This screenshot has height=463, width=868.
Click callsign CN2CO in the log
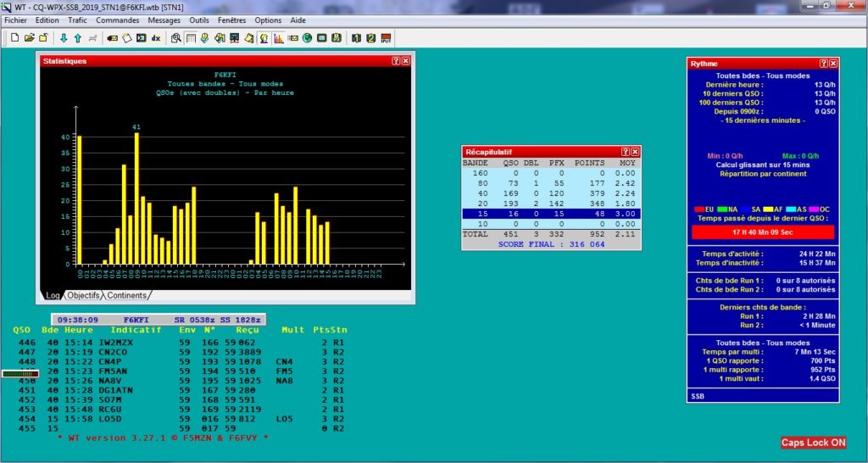[113, 352]
